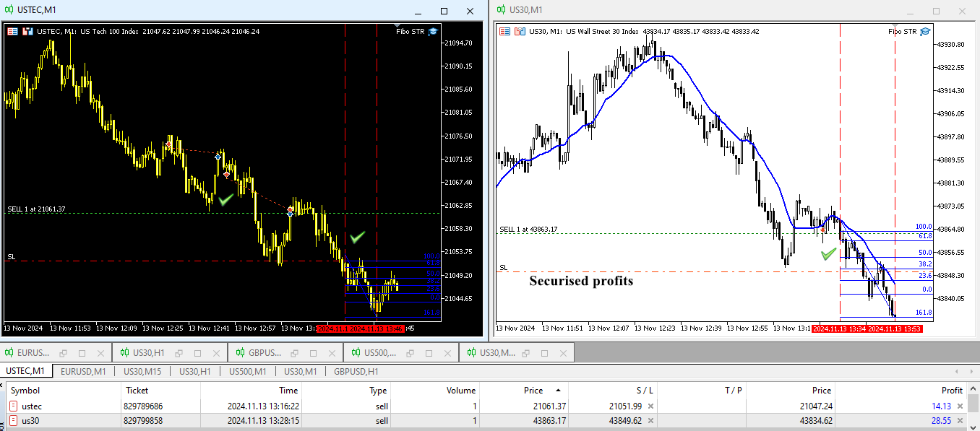Screen dimensions: 980x431
Task: Click Fibo STR expert icon on USTEC chart
Action: pos(433,31)
